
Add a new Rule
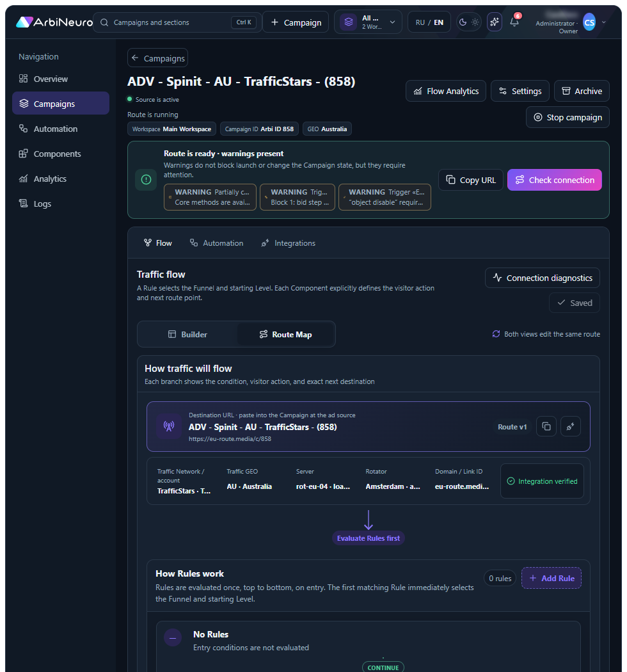coord(552,578)
